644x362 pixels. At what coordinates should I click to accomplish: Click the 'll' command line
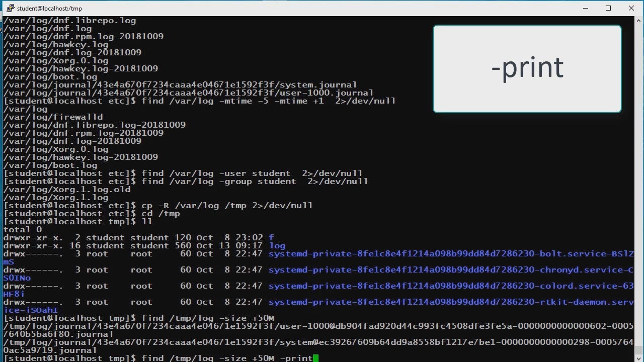[147, 222]
